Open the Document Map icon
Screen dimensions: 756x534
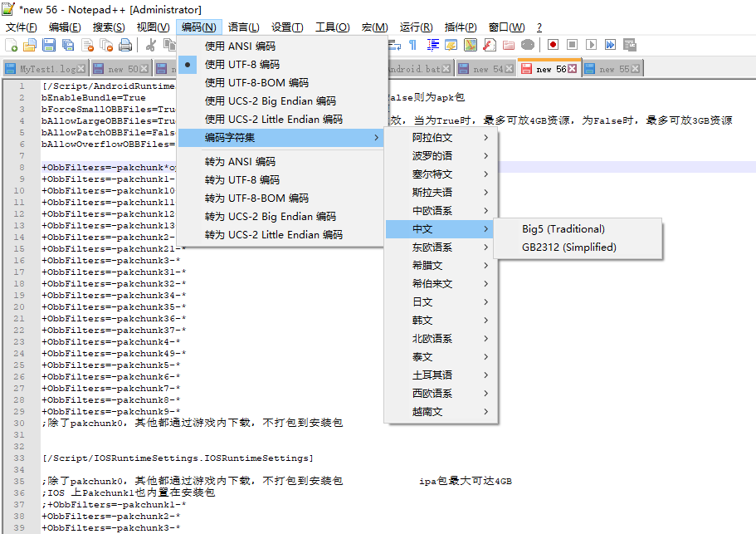tap(470, 45)
